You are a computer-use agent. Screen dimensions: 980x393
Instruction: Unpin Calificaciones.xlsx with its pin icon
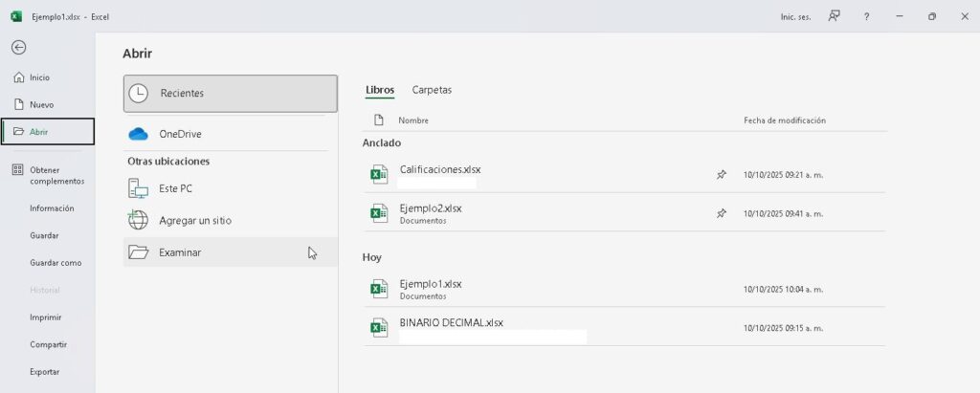coord(722,175)
